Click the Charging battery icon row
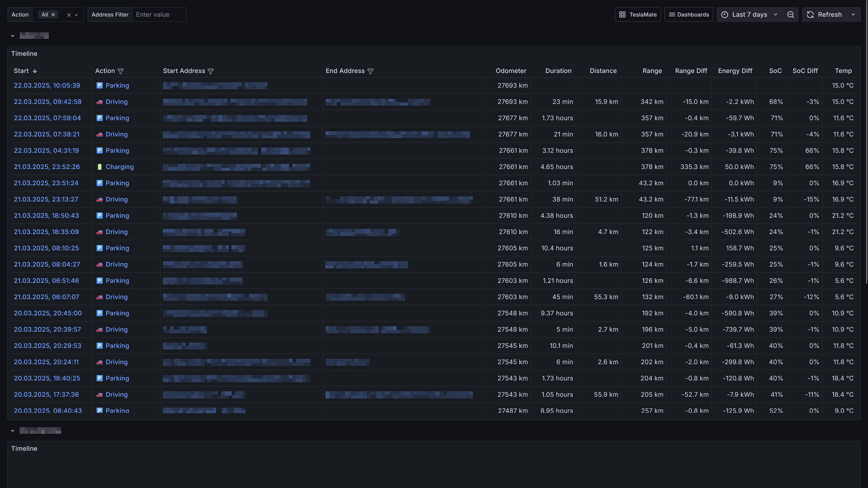Screen dimensions: 868x488 tap(99, 167)
